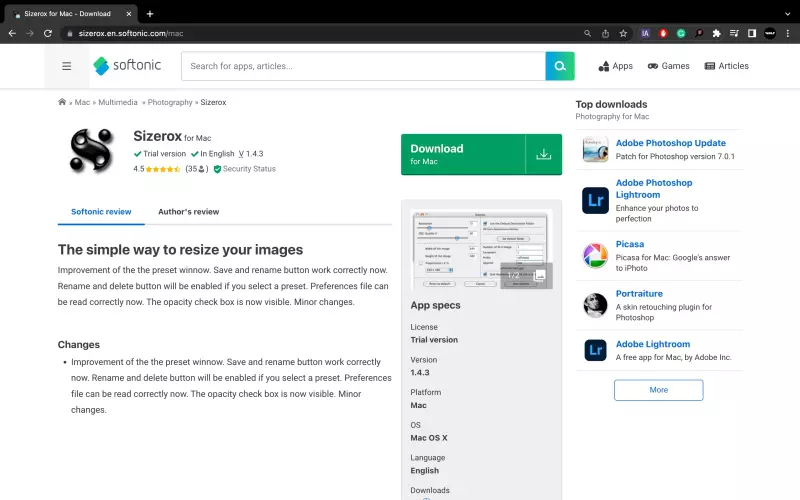
Task: Open the Adobe Lightroom link
Action: point(653,344)
